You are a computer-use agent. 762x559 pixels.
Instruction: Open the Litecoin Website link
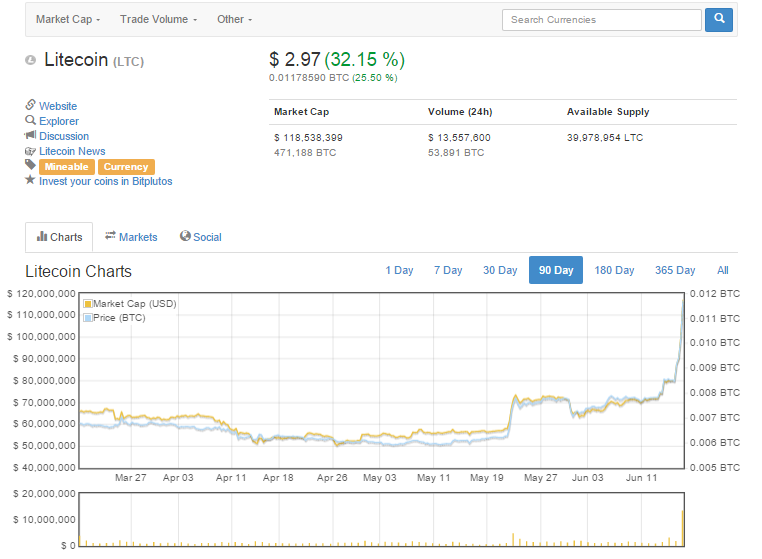tap(58, 106)
